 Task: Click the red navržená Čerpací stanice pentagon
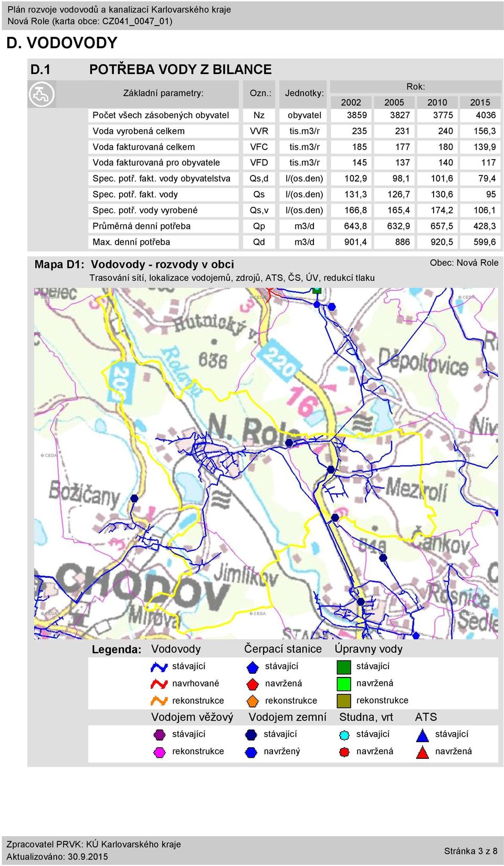253,684
